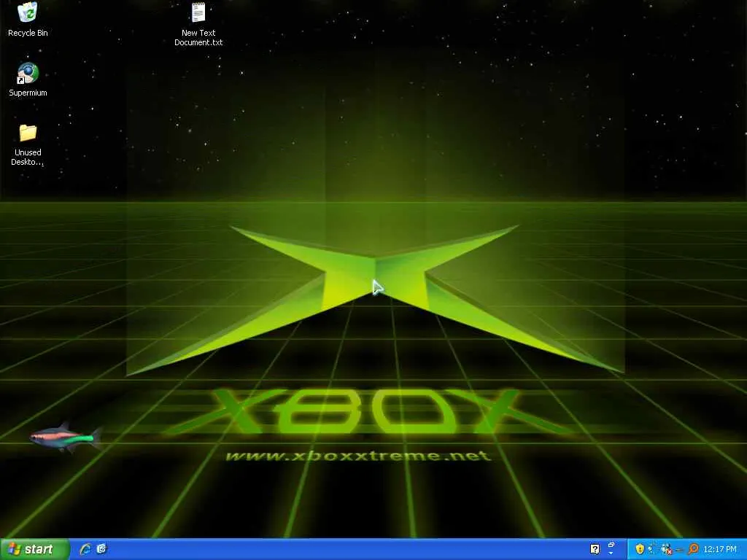The height and width of the screenshot is (560, 747).
Task: Click the language bar help icon
Action: pyautogui.click(x=595, y=549)
